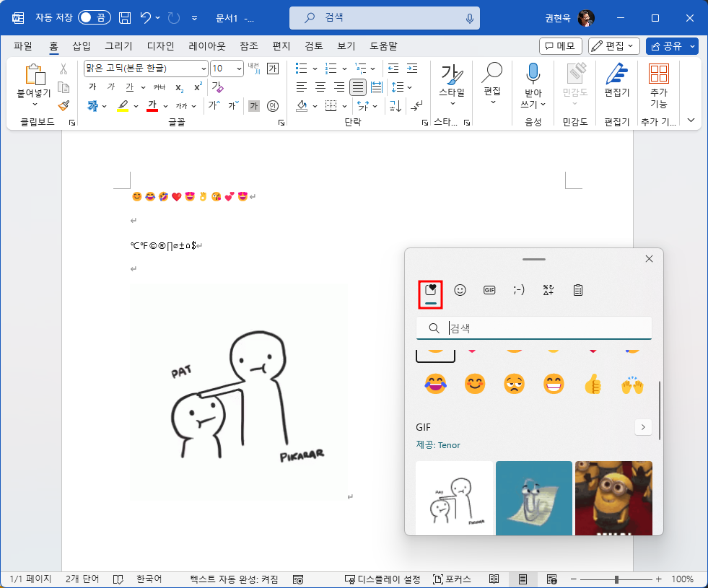708x588 pixels.
Task: Open the 도움말 tab
Action: 383,46
